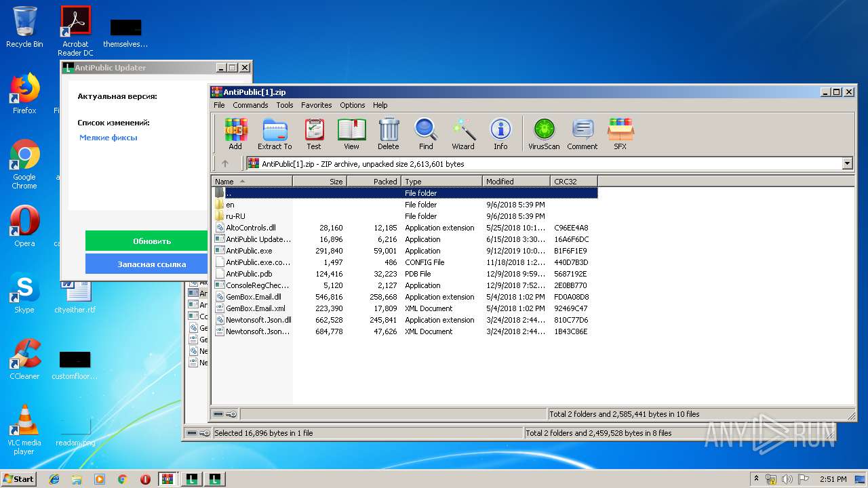The image size is (868, 488).
Task: Click the Find magnifier icon
Action: pyautogui.click(x=426, y=134)
